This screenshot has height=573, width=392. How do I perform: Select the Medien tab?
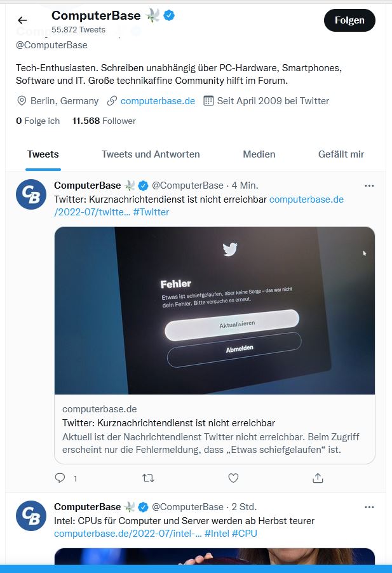click(x=259, y=154)
